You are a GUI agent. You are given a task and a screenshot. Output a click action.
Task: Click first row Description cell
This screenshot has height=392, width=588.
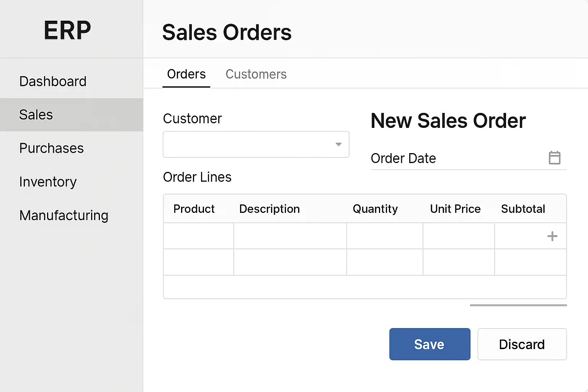tap(290, 236)
